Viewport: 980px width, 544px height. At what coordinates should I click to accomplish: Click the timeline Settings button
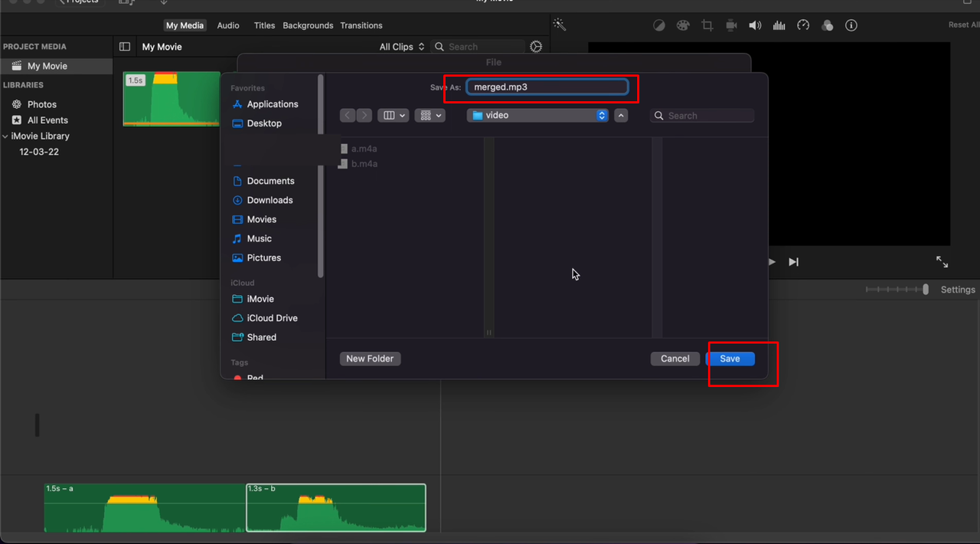(x=958, y=290)
